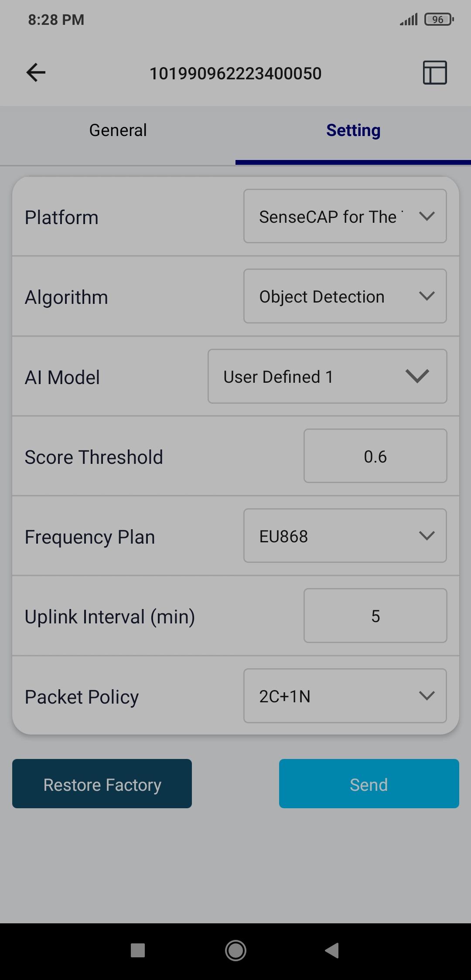Tap Send to apply settings
The image size is (471, 980).
coord(369,783)
